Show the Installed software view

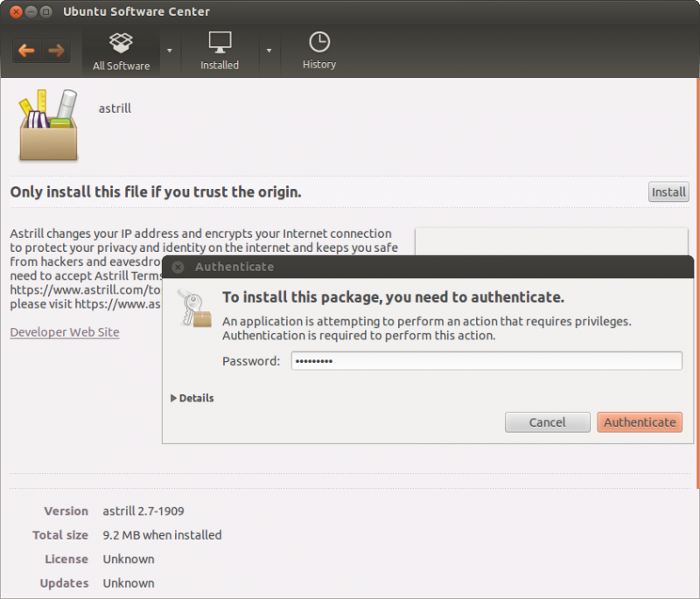pyautogui.click(x=220, y=52)
